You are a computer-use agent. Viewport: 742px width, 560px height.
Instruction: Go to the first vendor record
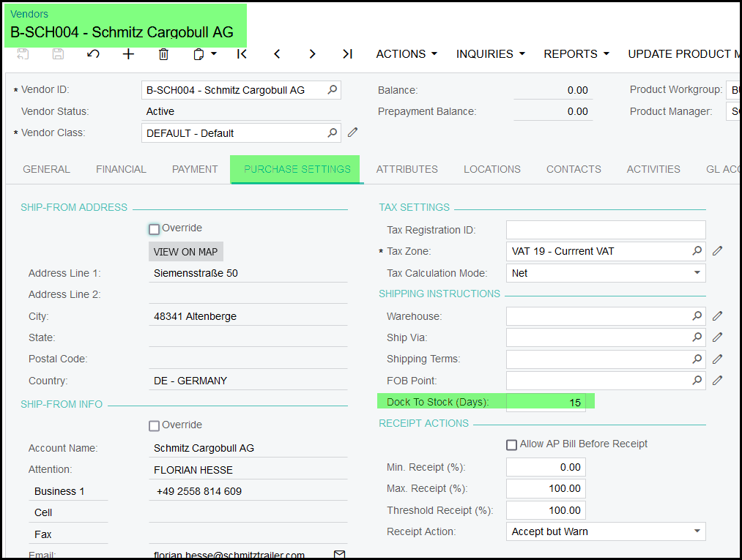(x=242, y=54)
